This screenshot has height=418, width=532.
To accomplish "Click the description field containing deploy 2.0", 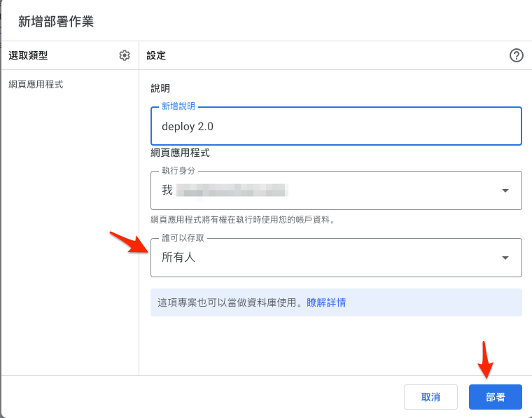I will (336, 127).
